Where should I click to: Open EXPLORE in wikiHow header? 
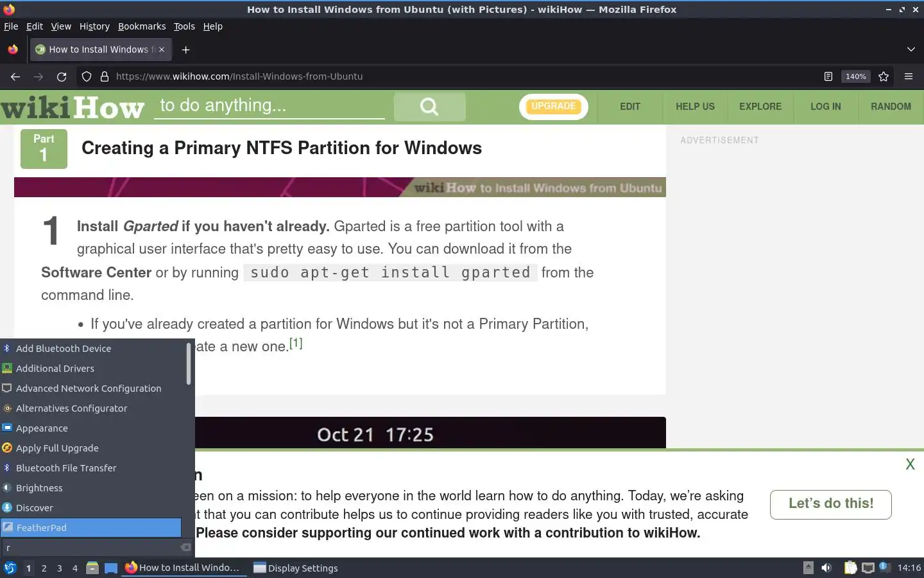pos(760,107)
